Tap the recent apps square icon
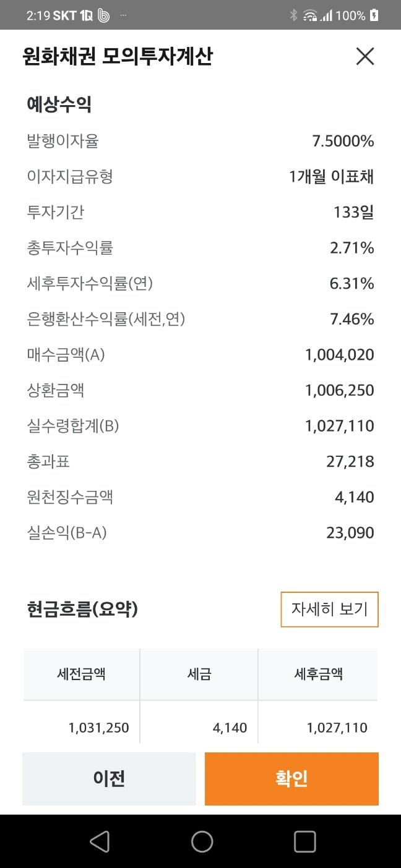The width and height of the screenshot is (401, 868). click(x=304, y=841)
